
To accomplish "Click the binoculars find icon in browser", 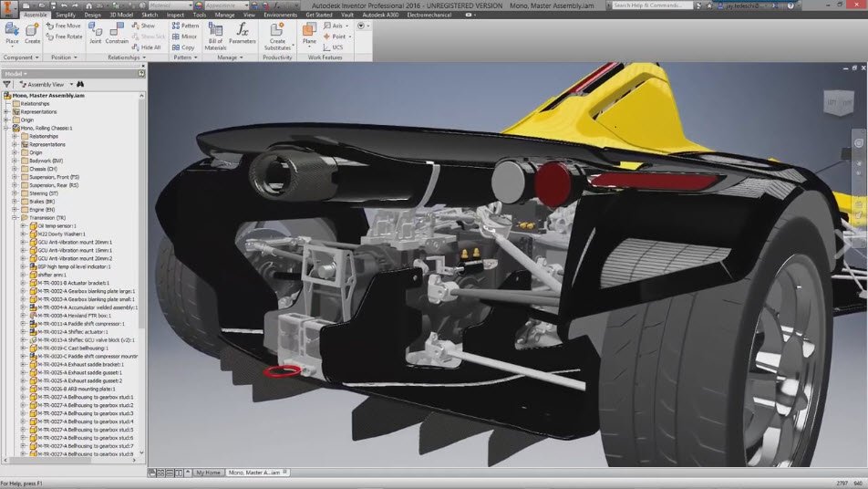I will point(80,84).
